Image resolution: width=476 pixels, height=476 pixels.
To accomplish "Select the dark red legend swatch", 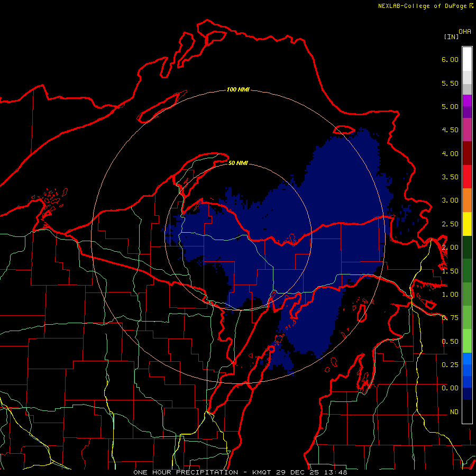I will point(467,153).
